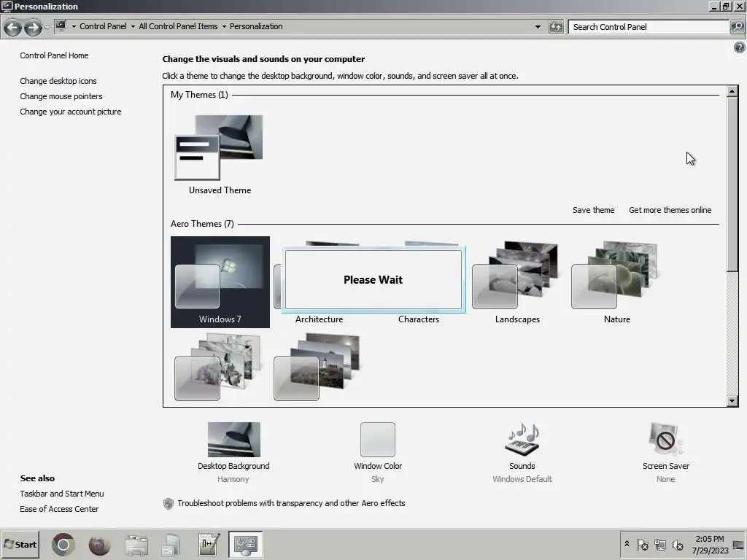The image size is (747, 560).
Task: Click the network tray icon
Action: [x=659, y=544]
